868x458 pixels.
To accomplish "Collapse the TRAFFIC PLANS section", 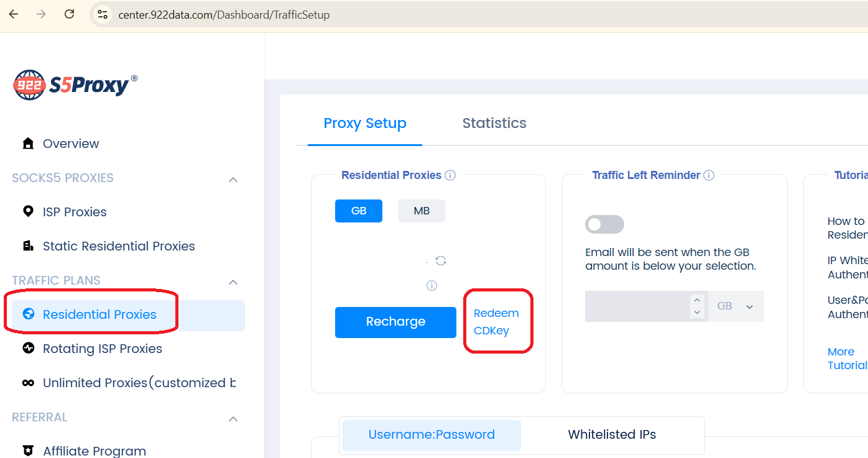I will point(233,282).
